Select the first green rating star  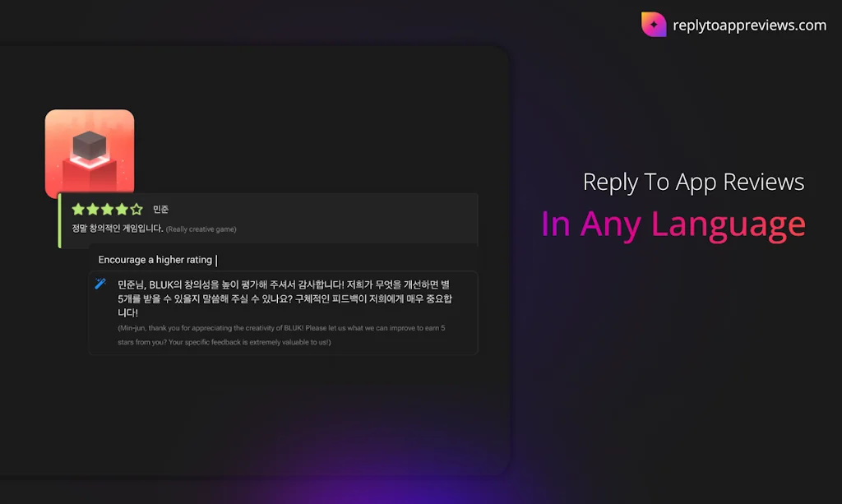click(78, 210)
